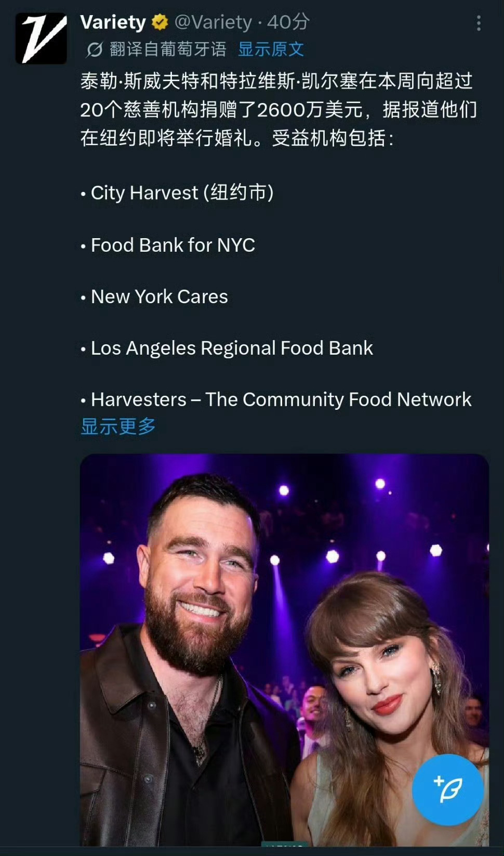504x856 pixels.
Task: Select Harvesters – The Community Food Network line
Action: pyautogui.click(x=276, y=399)
